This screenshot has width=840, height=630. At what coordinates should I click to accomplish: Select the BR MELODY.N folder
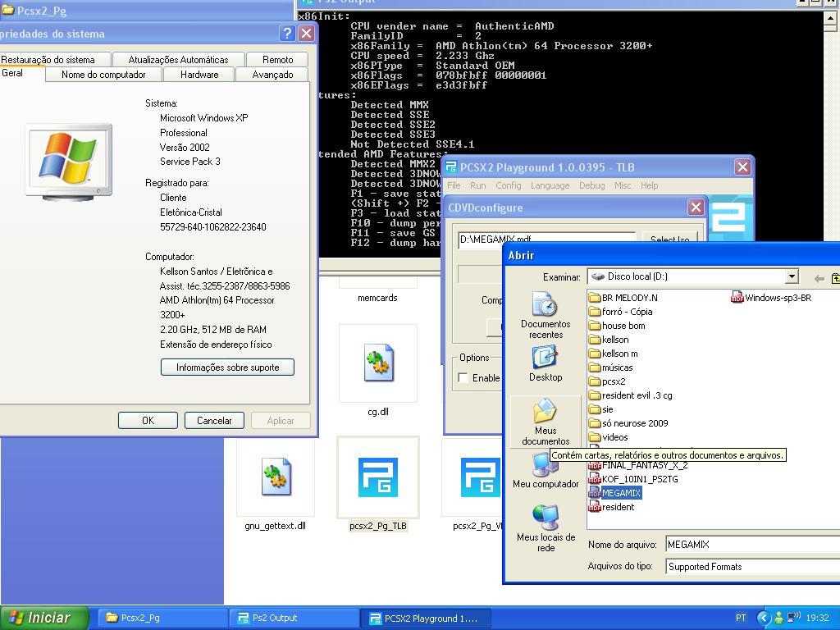coord(623,297)
